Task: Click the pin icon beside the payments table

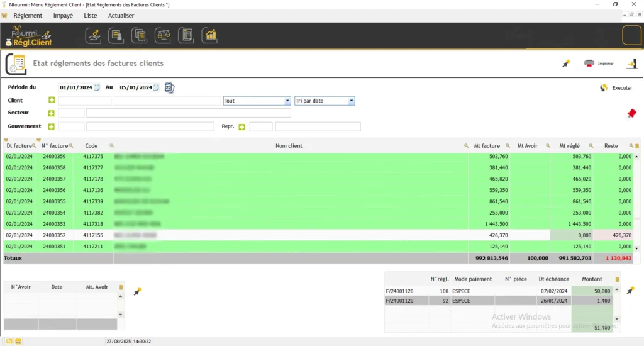Action: coord(630,291)
